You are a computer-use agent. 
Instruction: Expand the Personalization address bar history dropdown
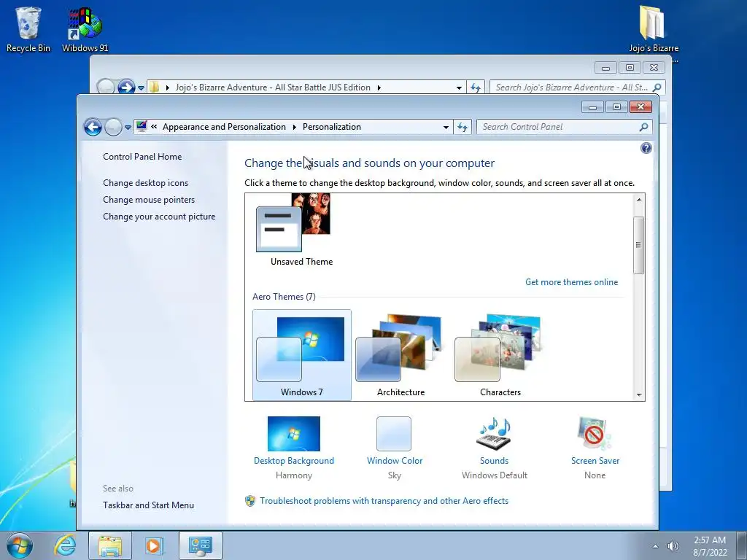(x=446, y=127)
